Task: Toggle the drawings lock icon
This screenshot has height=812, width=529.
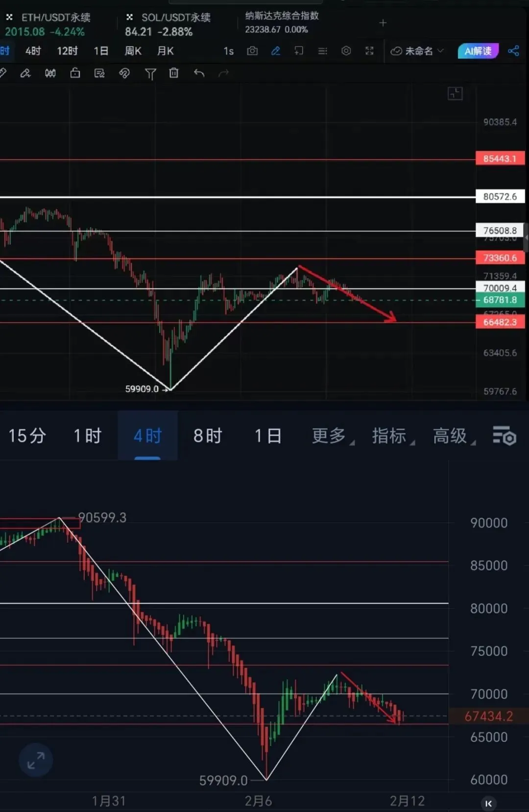Action: (75, 73)
